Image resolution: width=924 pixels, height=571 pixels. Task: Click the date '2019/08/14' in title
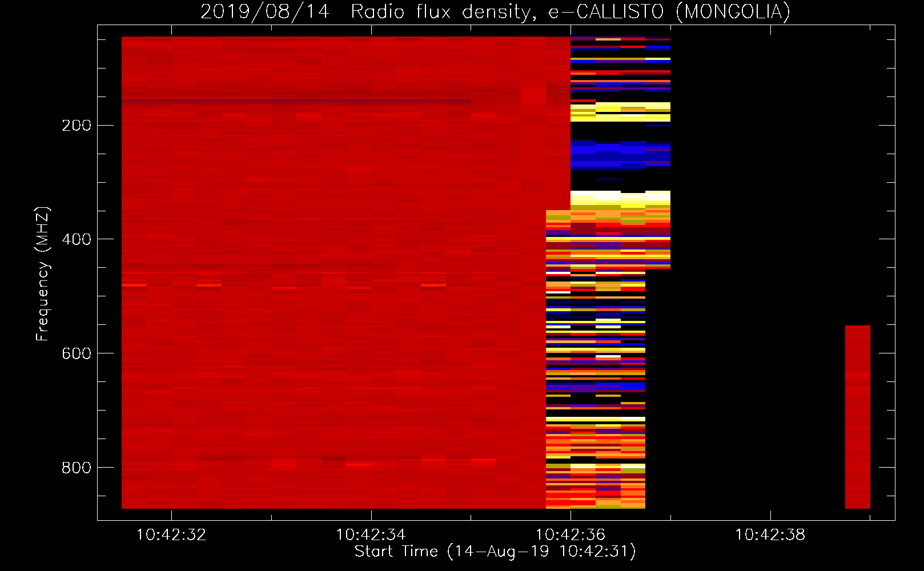click(265, 11)
